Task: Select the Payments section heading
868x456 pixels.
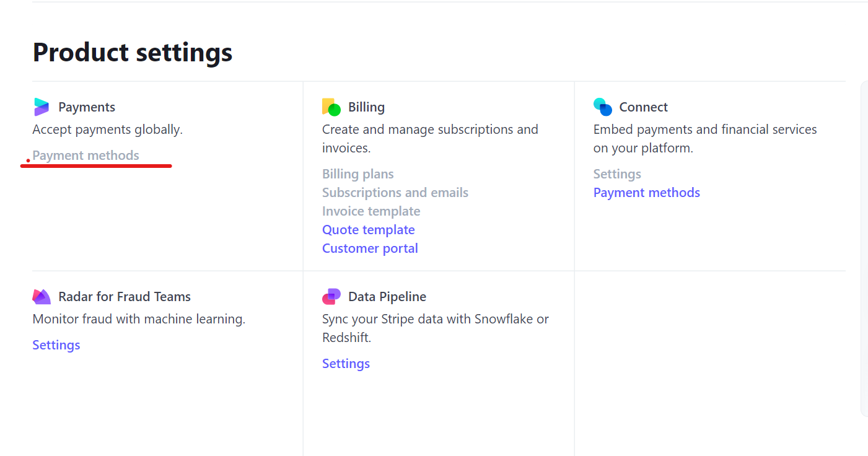Action: pos(87,107)
